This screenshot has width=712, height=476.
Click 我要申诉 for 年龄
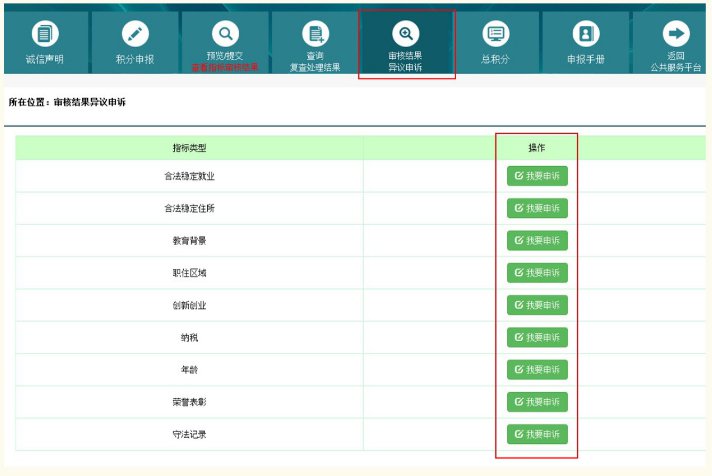(537, 369)
